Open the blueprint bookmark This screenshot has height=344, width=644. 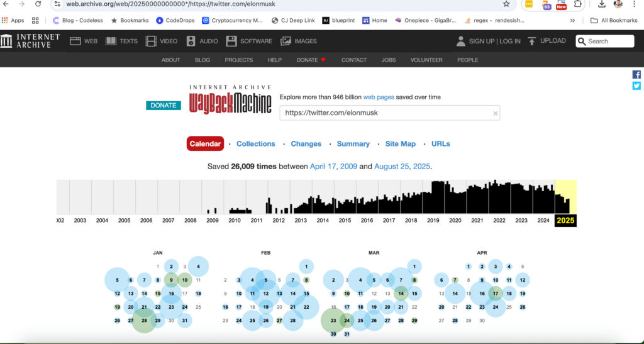pyautogui.click(x=338, y=20)
